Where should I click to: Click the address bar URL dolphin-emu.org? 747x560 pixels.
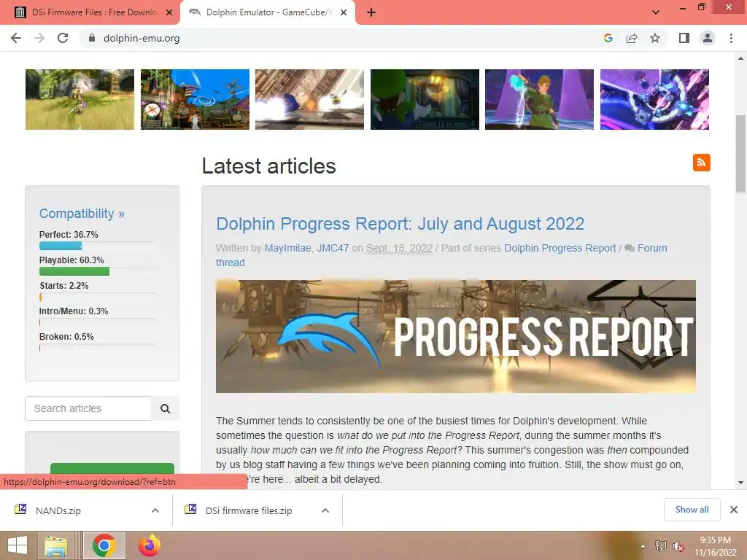(x=142, y=38)
